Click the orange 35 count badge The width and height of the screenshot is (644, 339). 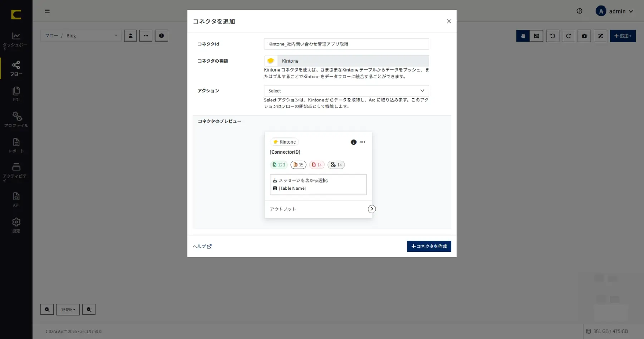[x=298, y=165]
